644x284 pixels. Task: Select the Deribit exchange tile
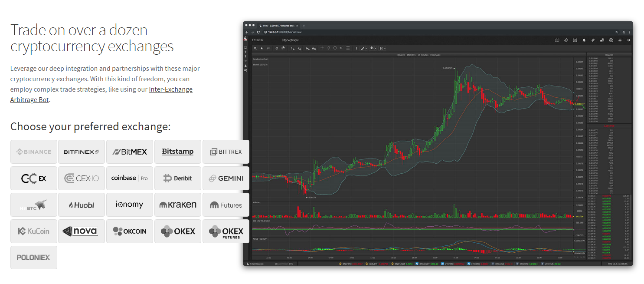coord(178,178)
